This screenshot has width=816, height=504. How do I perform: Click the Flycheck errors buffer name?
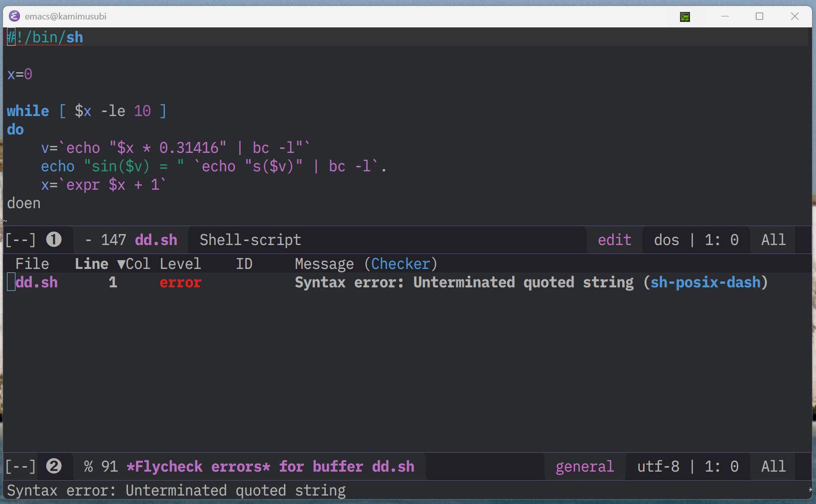(x=270, y=467)
